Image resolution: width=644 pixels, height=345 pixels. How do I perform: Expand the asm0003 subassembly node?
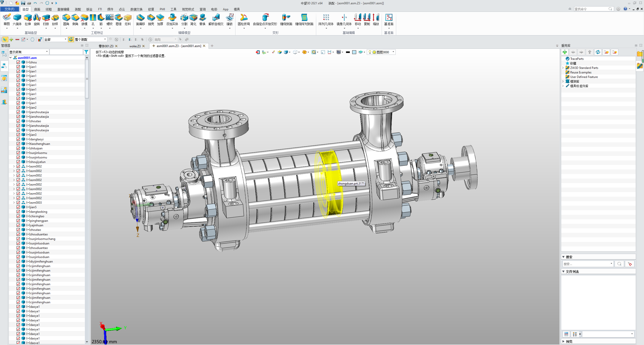[x=14, y=203]
